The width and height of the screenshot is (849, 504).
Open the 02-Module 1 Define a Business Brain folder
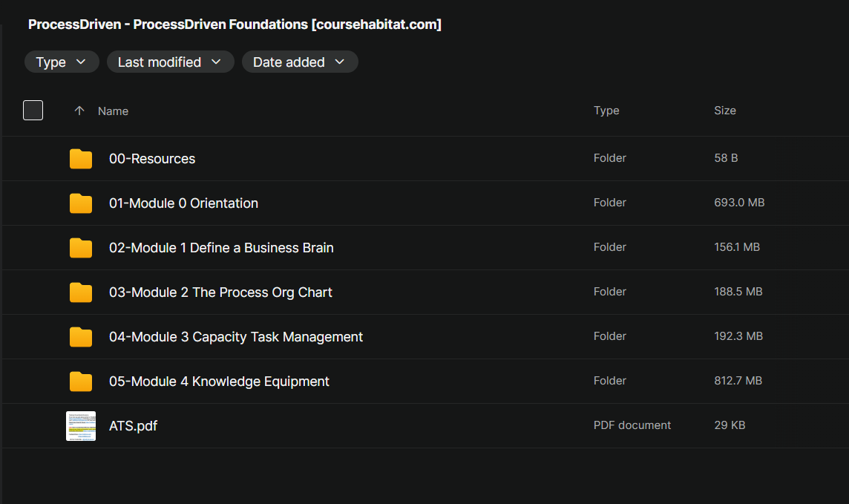(x=221, y=248)
